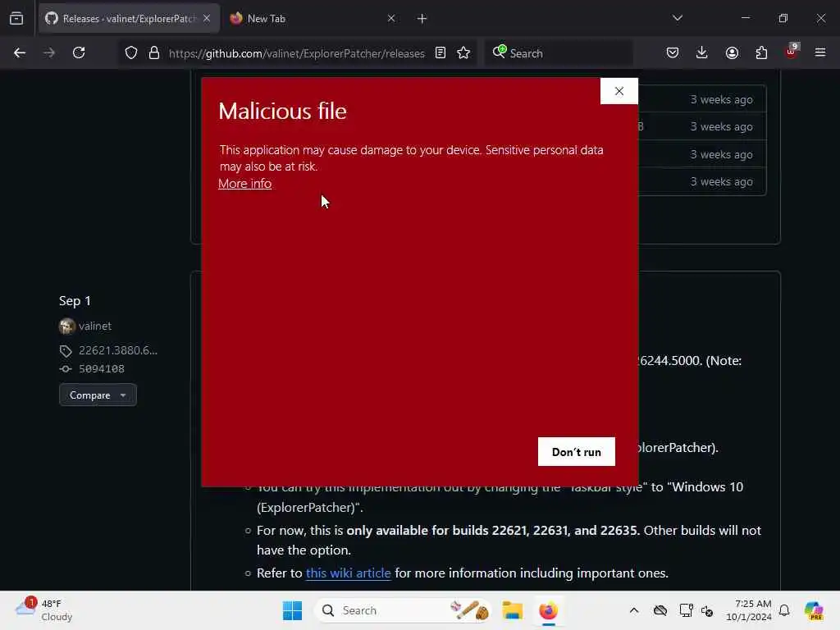Click Don't run in Malicious file dialog

click(576, 452)
